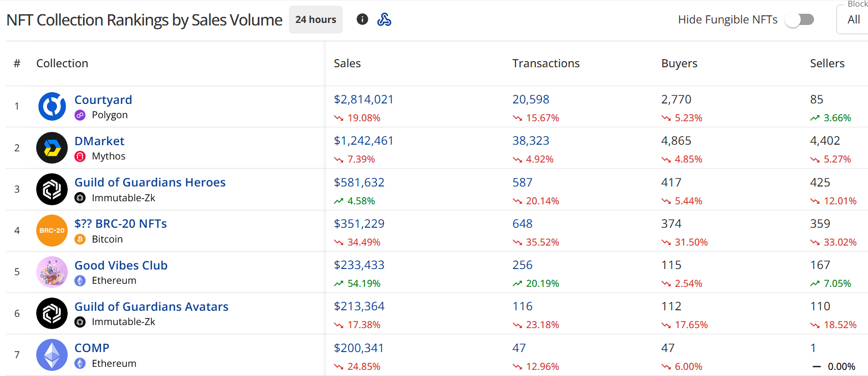Click the 20.19% transactions increase figure
Viewport: 868px width, 376px height.
(x=542, y=283)
